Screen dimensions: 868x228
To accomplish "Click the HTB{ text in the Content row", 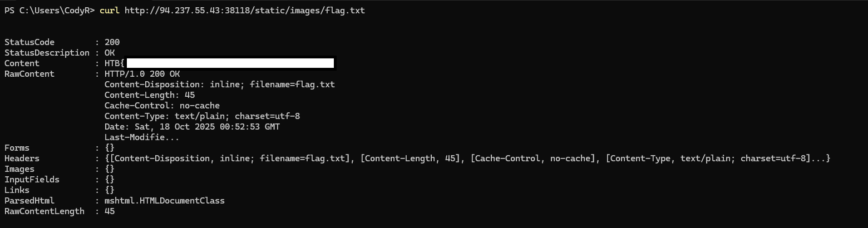I will click(114, 63).
